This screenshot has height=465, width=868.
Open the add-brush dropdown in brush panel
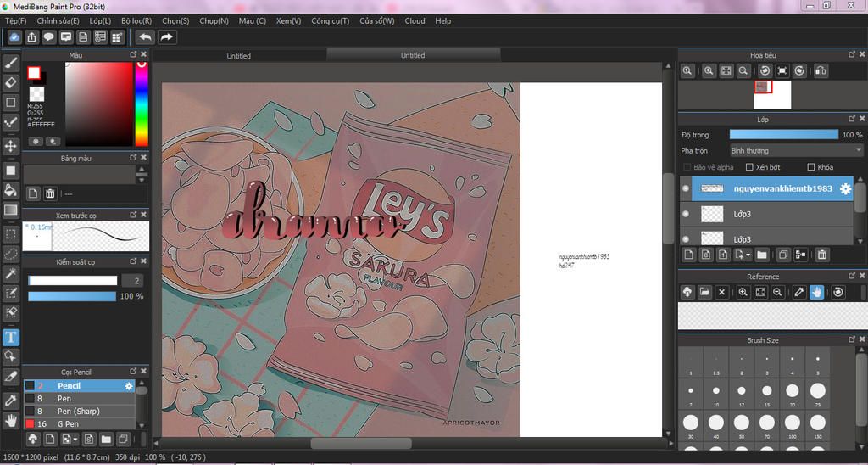[x=75, y=440]
